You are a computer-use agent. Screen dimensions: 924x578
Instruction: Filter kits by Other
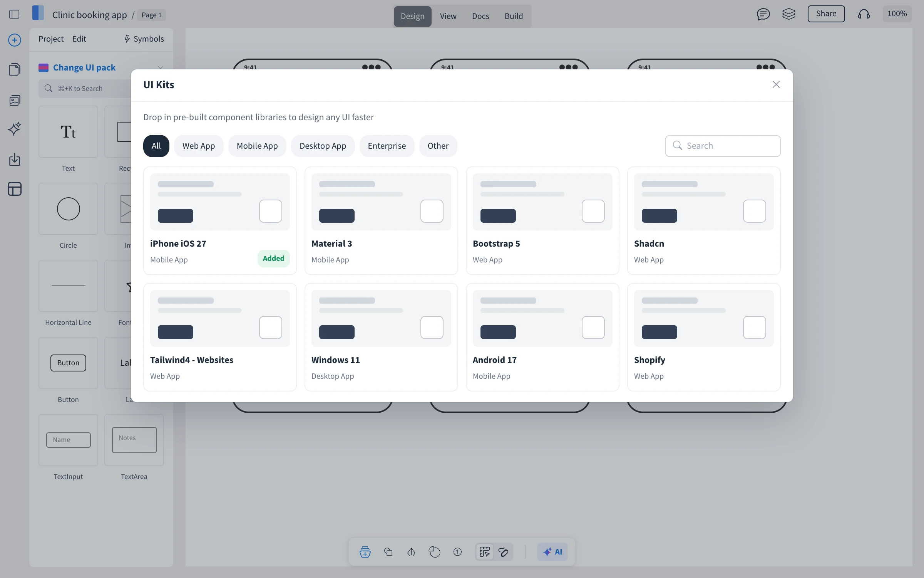(438, 146)
